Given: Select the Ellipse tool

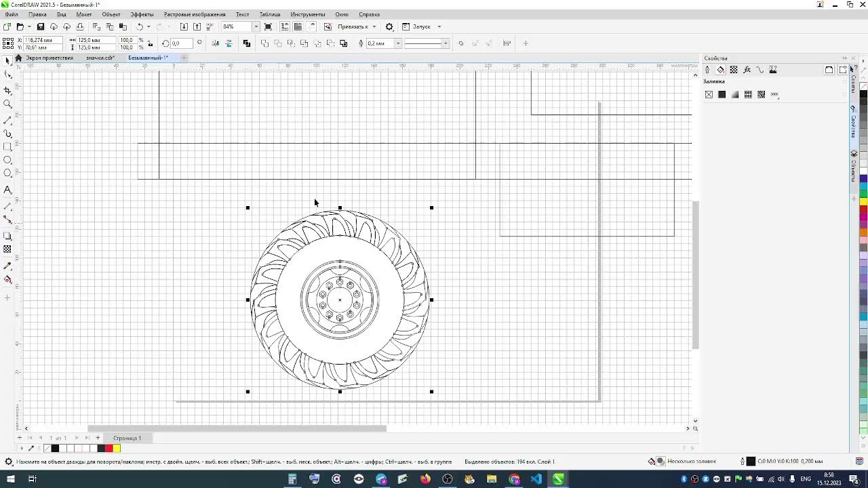Looking at the screenshot, I should 7,160.
